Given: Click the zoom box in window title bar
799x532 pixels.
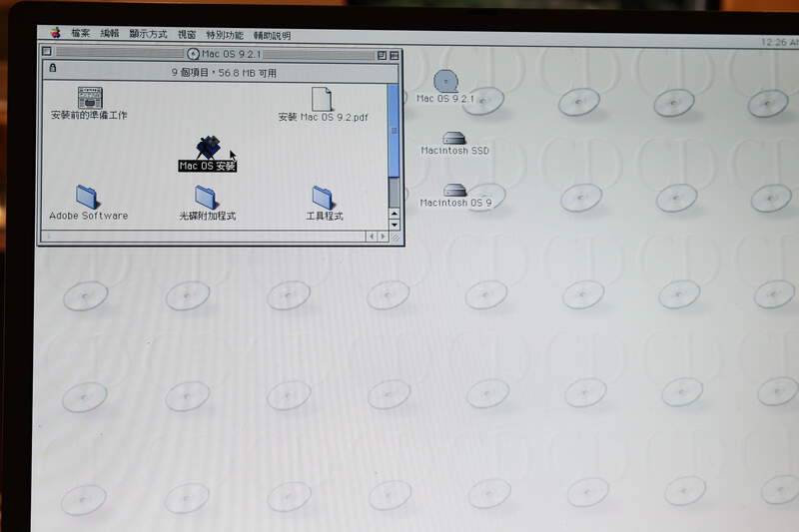Looking at the screenshot, I should click(x=382, y=56).
